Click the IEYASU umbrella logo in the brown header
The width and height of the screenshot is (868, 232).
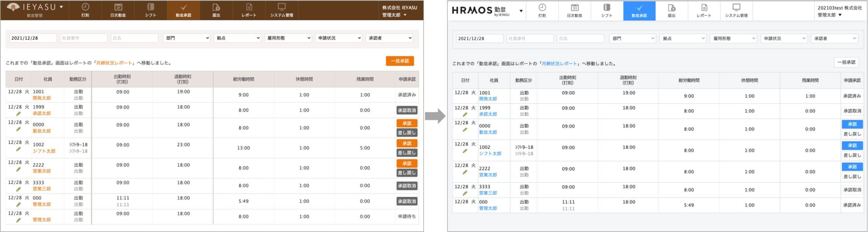[x=13, y=7]
